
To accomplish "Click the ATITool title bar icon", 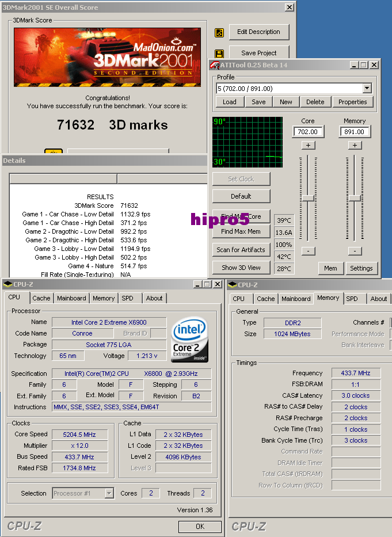I will pos(215,65).
